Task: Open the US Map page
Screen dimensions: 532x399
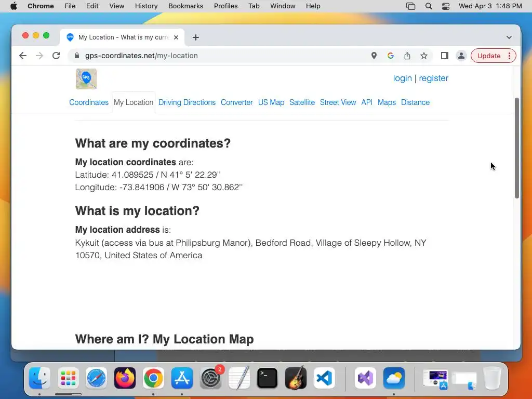Action: click(x=271, y=102)
